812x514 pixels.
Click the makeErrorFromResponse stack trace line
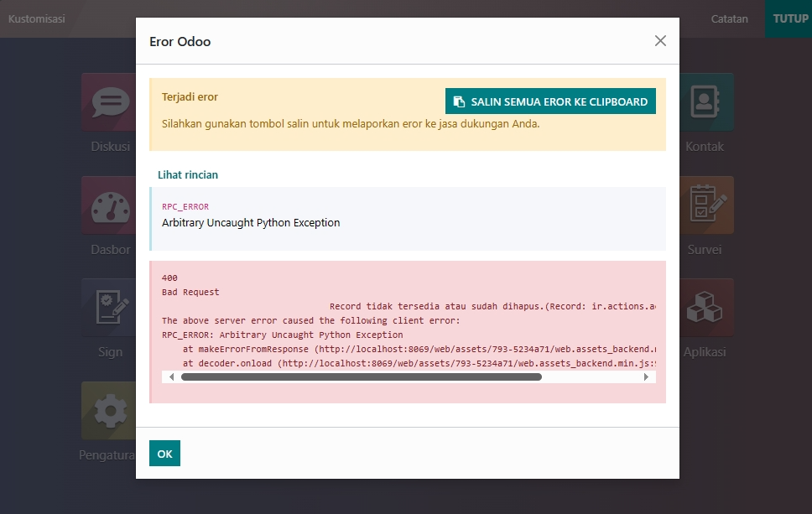point(419,349)
